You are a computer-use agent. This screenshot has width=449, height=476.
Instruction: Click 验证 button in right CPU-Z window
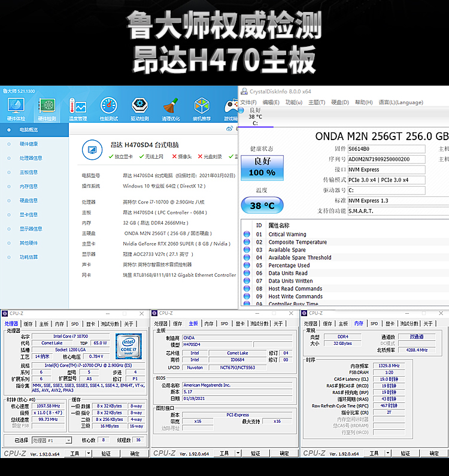pyautogui.click(x=405, y=453)
